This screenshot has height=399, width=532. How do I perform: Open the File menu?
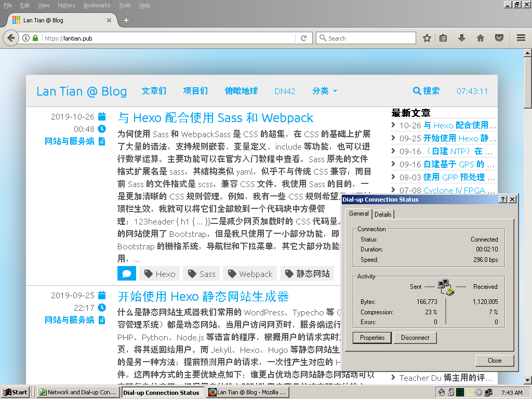click(8, 5)
